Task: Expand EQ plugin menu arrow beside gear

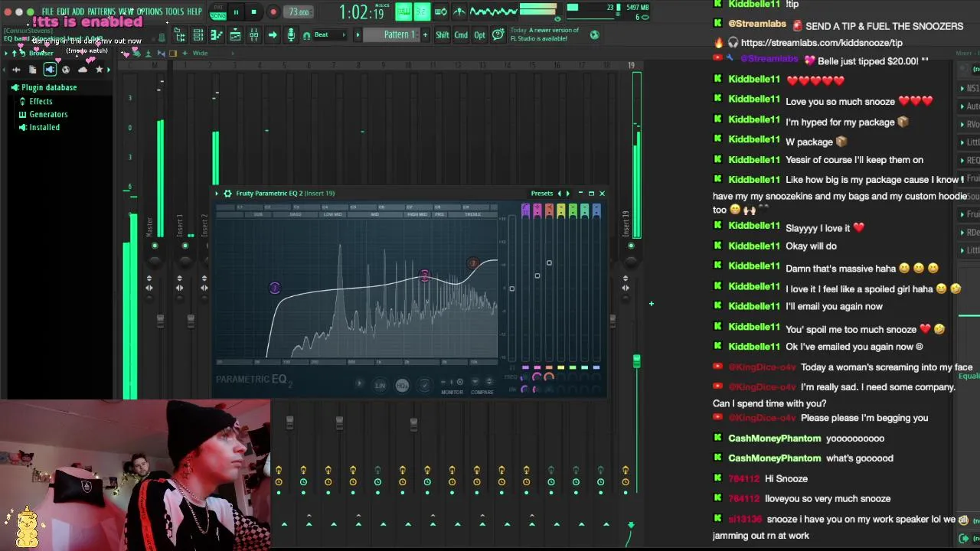Action: pyautogui.click(x=217, y=194)
